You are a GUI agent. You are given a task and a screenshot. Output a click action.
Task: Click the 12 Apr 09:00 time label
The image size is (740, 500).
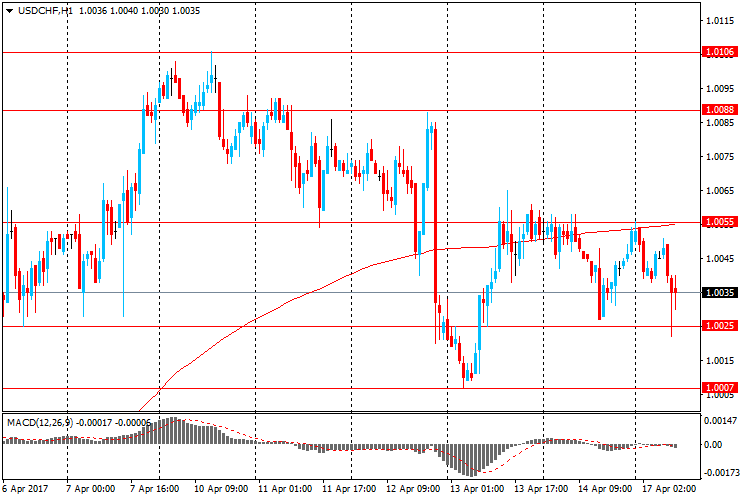tap(414, 489)
